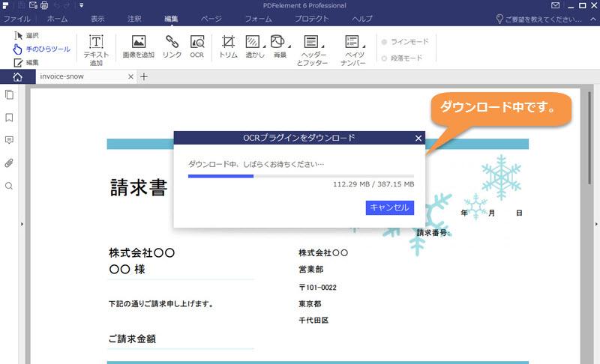Open the File (ファイル) menu
The height and width of the screenshot is (364, 600).
[17, 17]
